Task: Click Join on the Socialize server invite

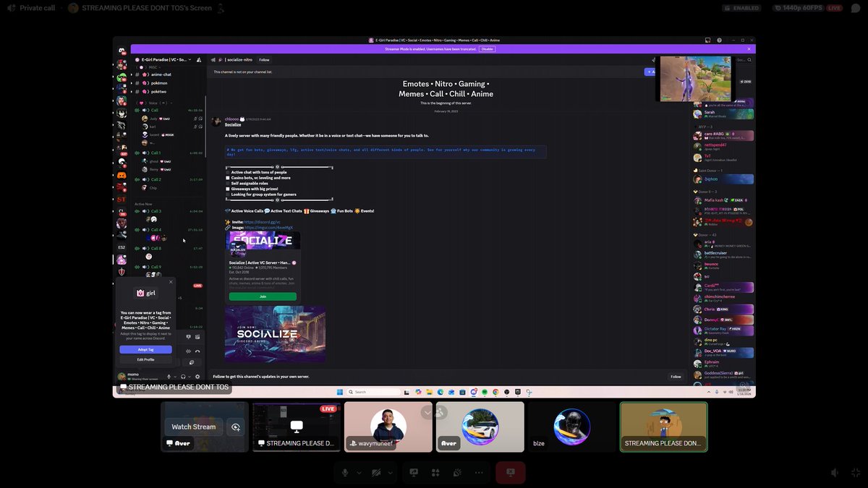Action: pos(263,296)
